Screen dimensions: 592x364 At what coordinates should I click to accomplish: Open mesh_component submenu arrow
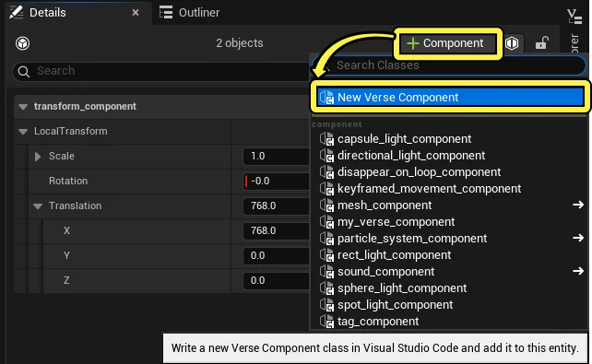[x=578, y=205]
